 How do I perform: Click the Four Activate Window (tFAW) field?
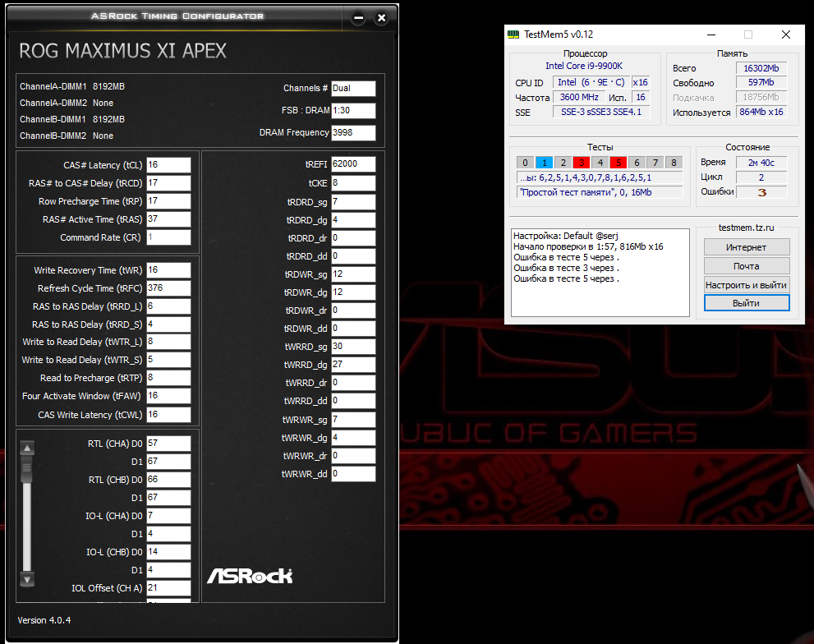coord(168,396)
